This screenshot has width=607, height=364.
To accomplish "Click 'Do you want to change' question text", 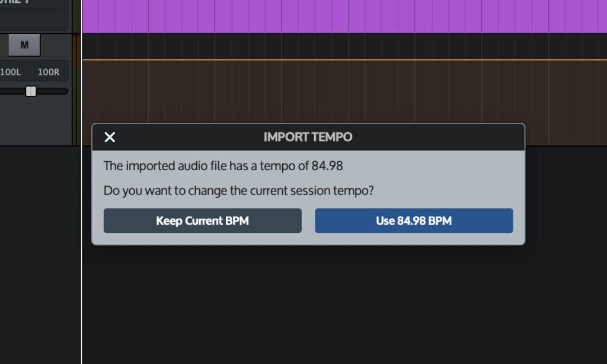I will 238,190.
